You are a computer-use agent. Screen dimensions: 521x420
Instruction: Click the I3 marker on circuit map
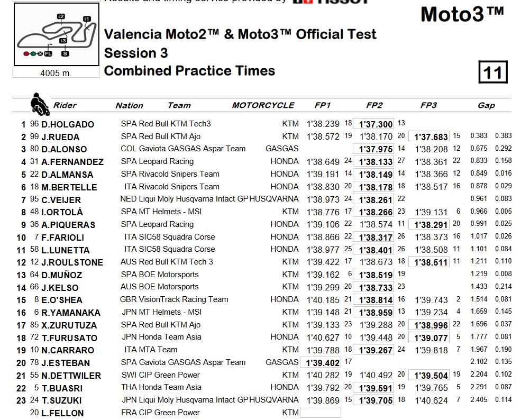(x=63, y=41)
